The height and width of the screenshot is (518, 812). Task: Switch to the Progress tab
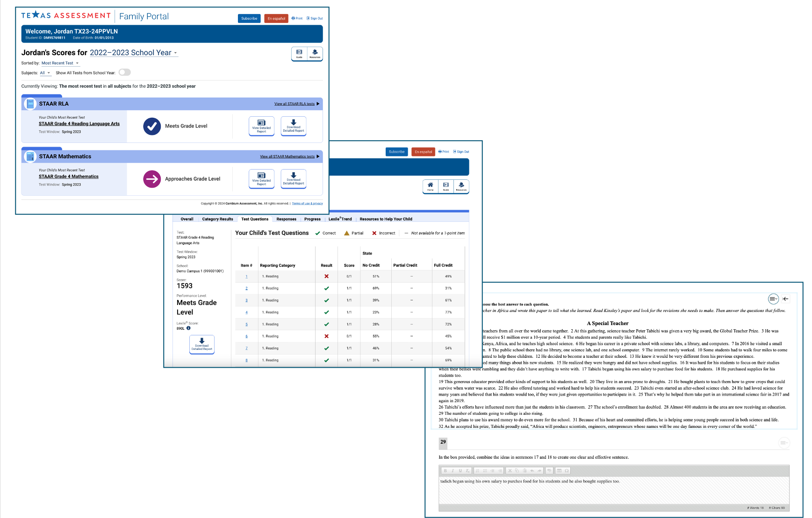tap(312, 219)
